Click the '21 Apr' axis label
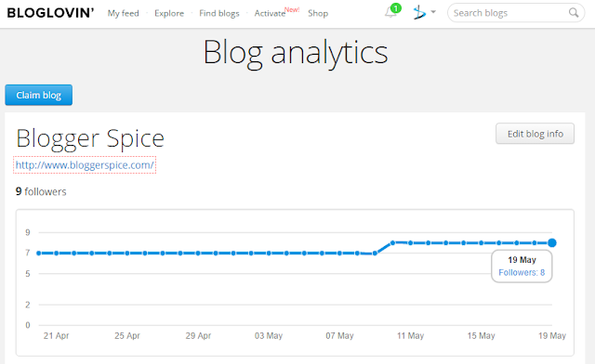The image size is (595, 364). click(x=56, y=335)
